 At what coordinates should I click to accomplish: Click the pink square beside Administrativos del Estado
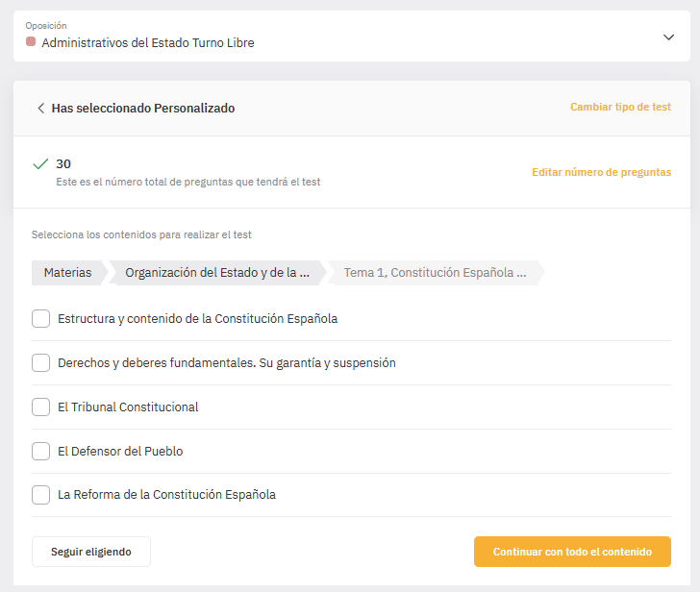coord(31,41)
